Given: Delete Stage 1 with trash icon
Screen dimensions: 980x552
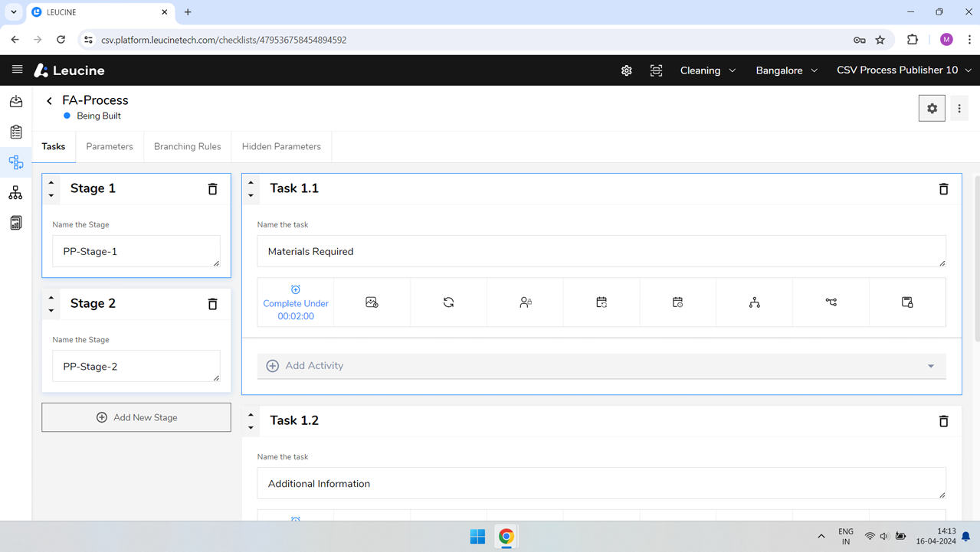Looking at the screenshot, I should point(213,188).
